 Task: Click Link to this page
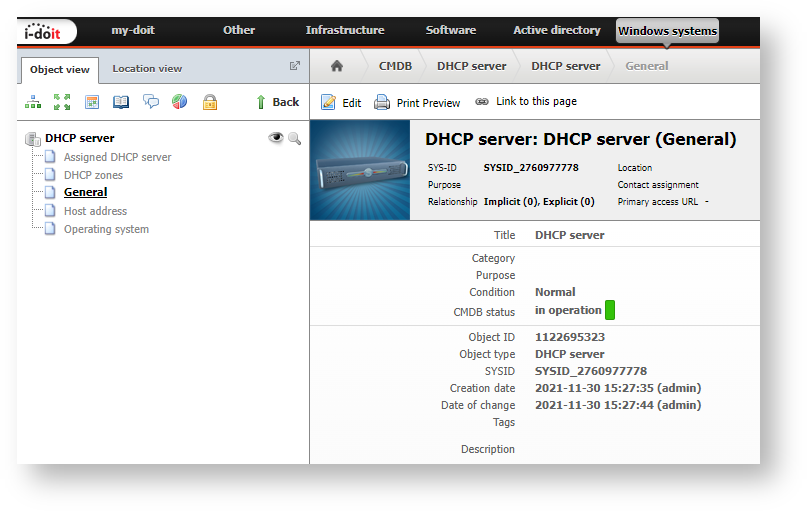click(x=526, y=101)
